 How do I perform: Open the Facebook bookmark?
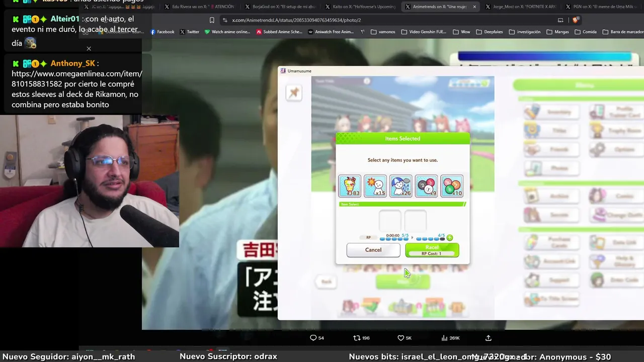click(162, 32)
